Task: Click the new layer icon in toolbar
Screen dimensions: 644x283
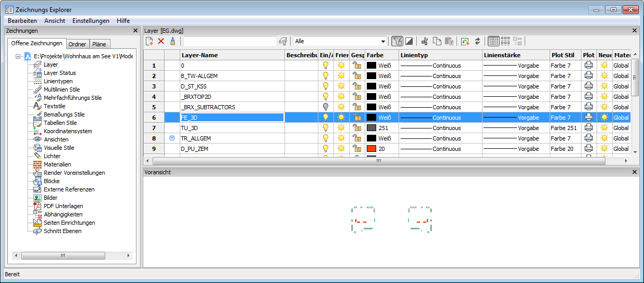Action: [150, 41]
